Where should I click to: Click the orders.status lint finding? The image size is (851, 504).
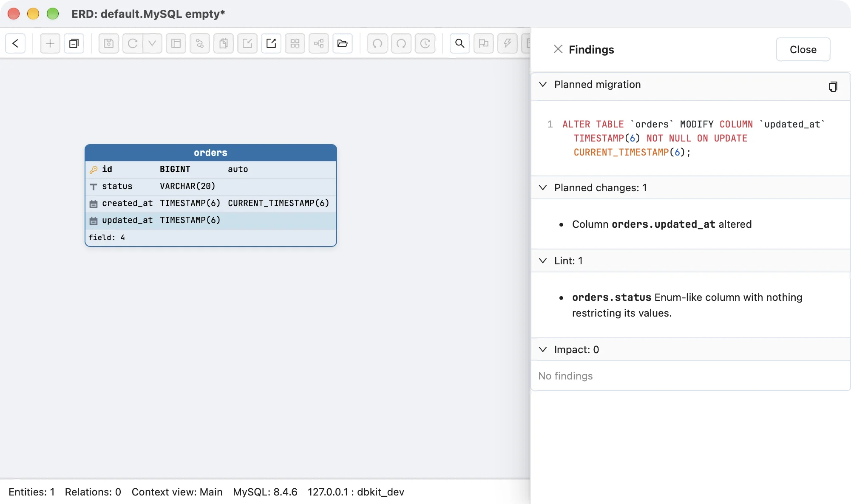687,305
